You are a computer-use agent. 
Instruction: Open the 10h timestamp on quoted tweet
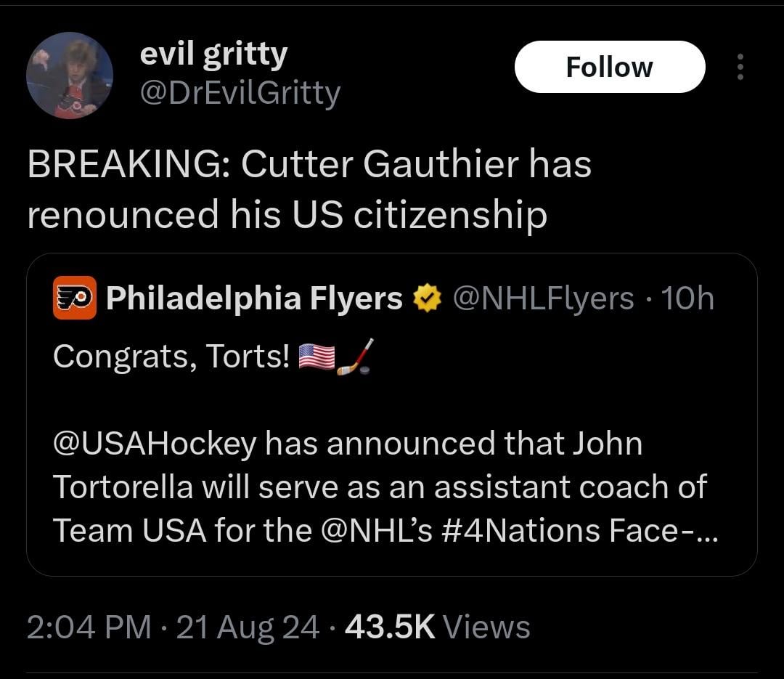[x=687, y=298]
